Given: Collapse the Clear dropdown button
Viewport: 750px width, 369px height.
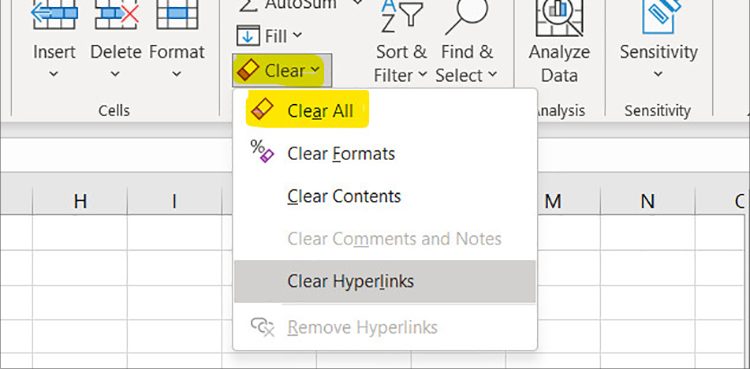Looking at the screenshot, I should 282,71.
